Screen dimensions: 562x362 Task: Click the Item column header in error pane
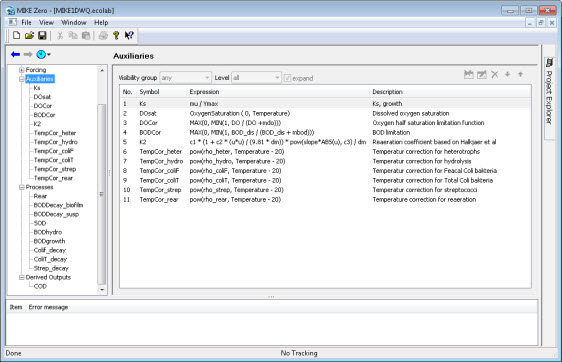pyautogui.click(x=16, y=307)
